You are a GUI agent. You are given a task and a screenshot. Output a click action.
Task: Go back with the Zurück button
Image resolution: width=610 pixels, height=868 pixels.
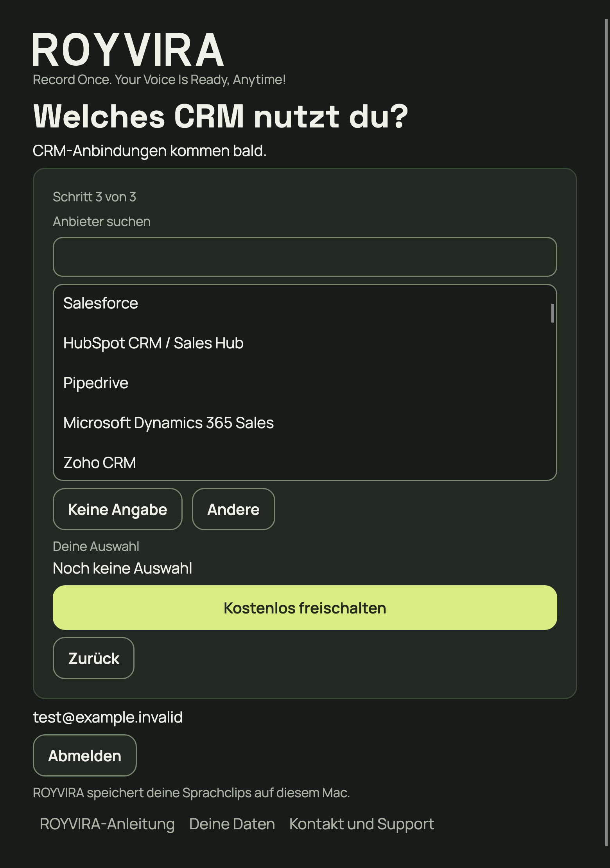click(x=93, y=658)
